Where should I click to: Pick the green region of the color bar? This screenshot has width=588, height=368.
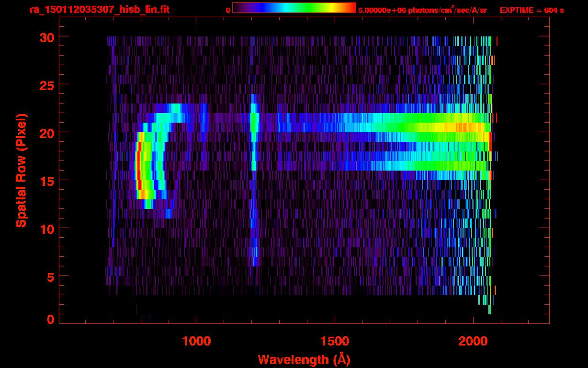click(x=306, y=8)
